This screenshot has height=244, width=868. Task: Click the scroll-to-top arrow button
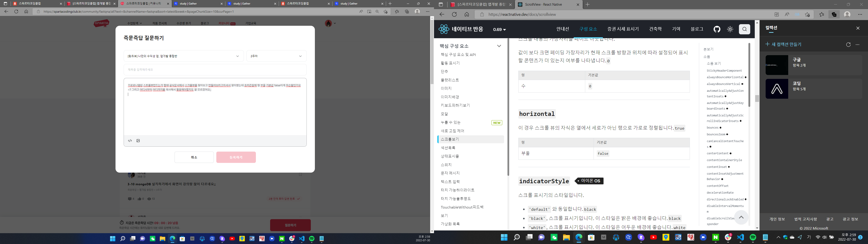741,217
